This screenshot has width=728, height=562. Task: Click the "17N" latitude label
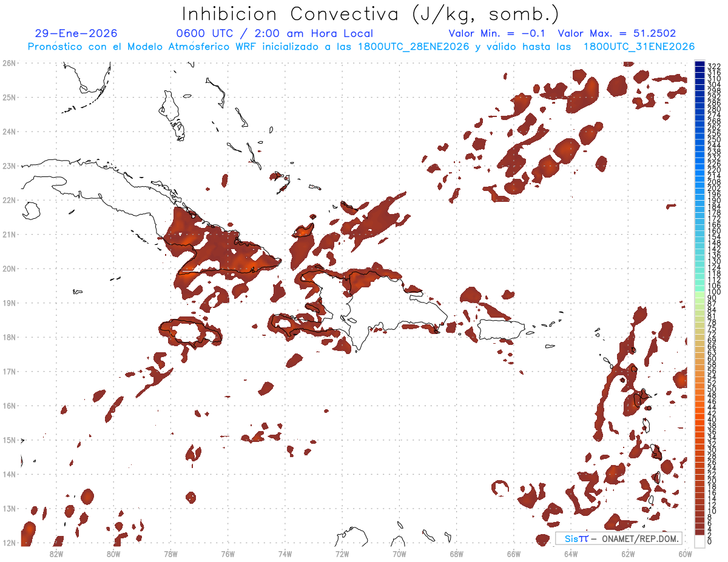click(9, 371)
